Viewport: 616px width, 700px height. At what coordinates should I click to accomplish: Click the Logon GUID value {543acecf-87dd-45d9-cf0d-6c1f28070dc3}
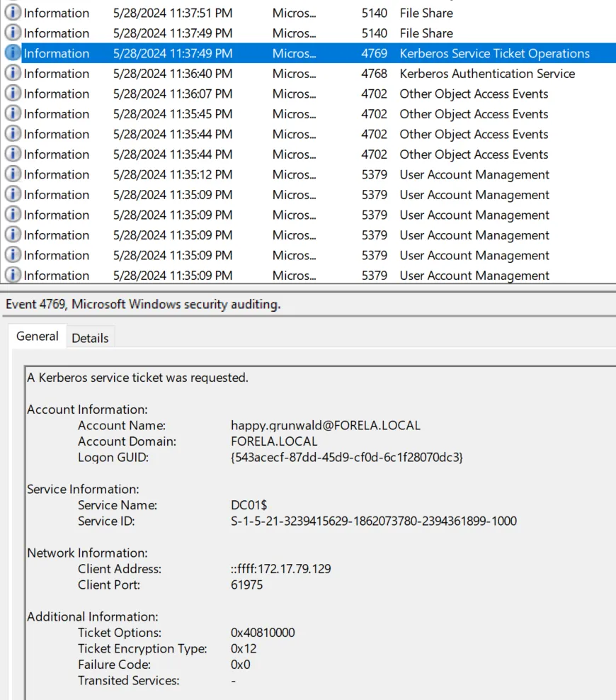click(x=346, y=457)
